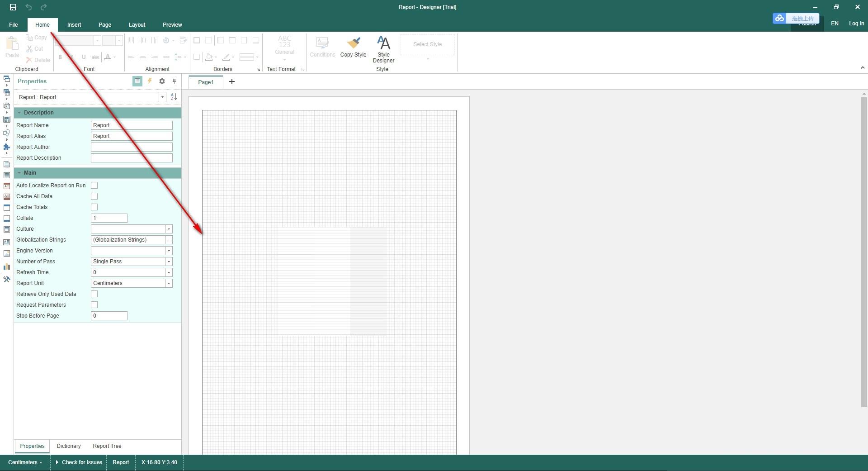
Task: Pick the barcode component in the left toolbar
Action: pos(7,119)
